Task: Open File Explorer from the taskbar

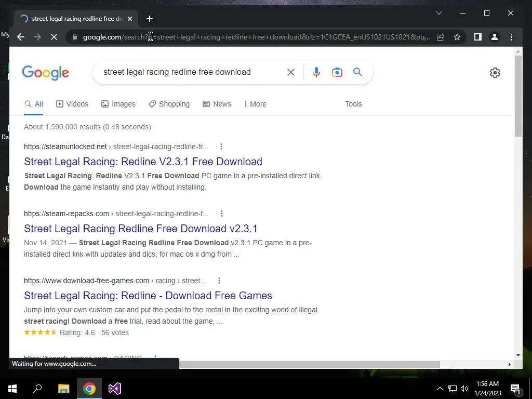Action: pyautogui.click(x=63, y=389)
